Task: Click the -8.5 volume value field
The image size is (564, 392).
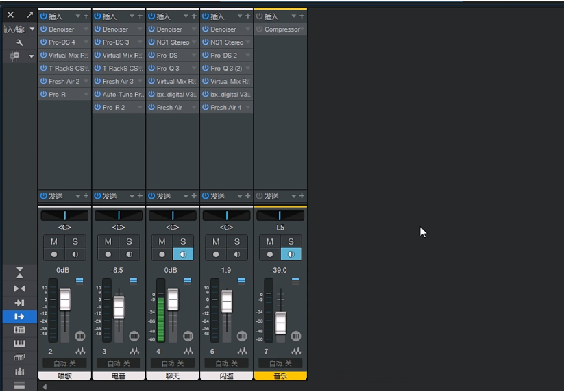Action: 117,270
